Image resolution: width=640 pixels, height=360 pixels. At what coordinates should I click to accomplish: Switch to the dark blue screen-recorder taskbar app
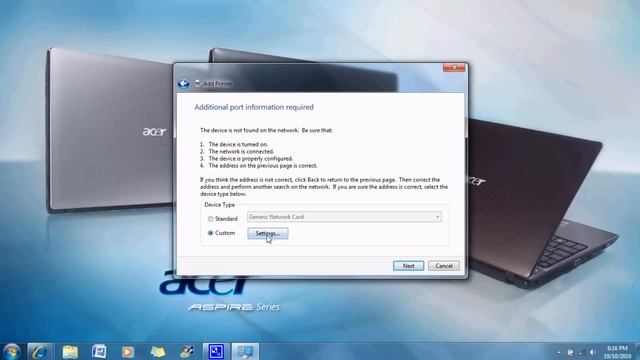[x=216, y=351]
